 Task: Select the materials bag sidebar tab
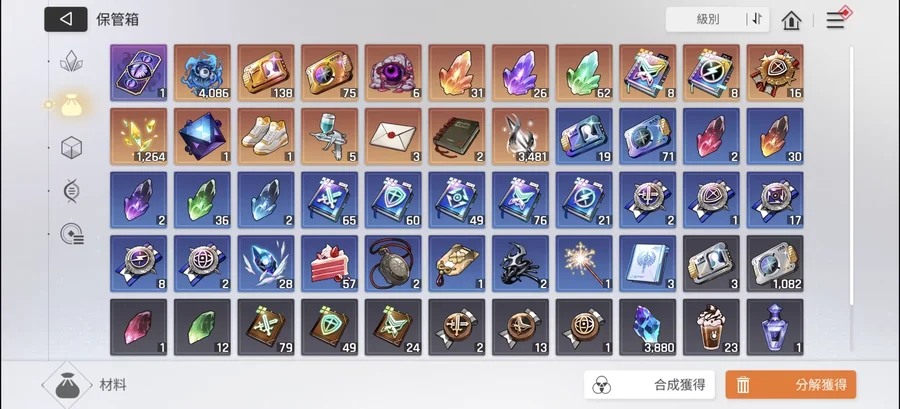tap(71, 105)
